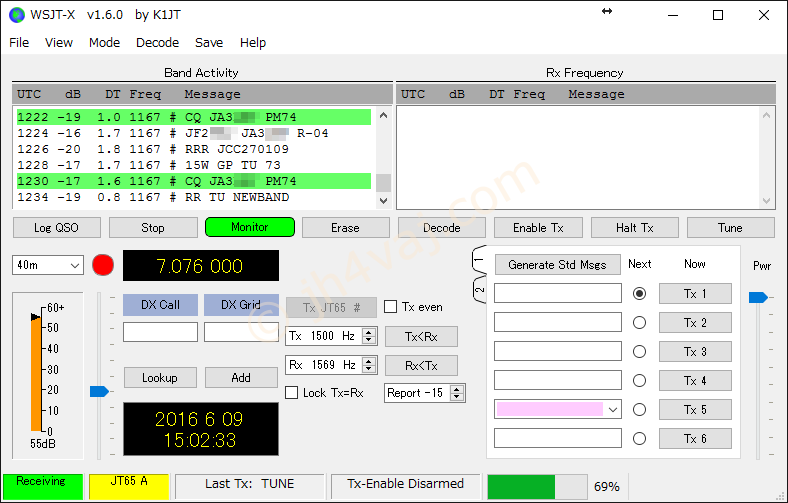
Task: Click the Decode button
Action: tap(442, 228)
